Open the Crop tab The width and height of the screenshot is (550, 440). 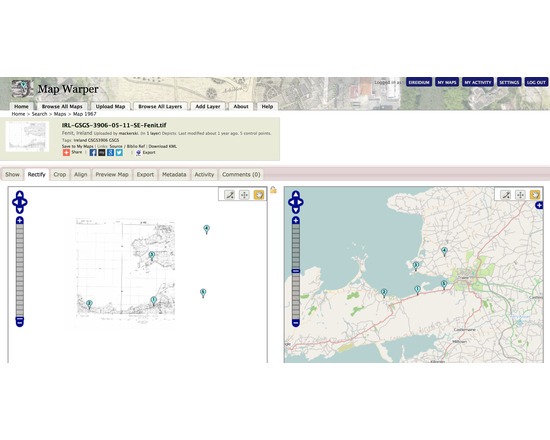(60, 174)
